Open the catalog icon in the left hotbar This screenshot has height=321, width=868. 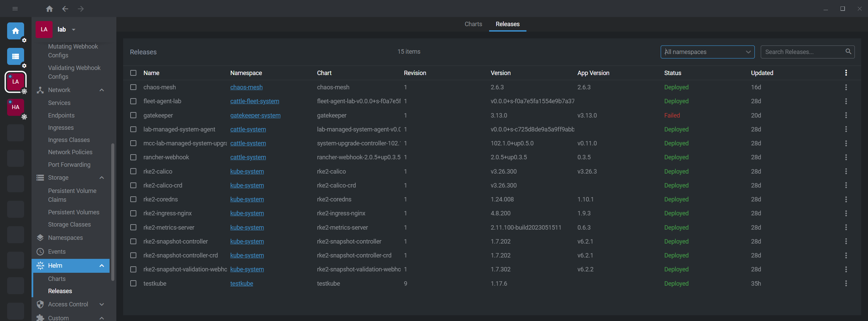tap(16, 56)
